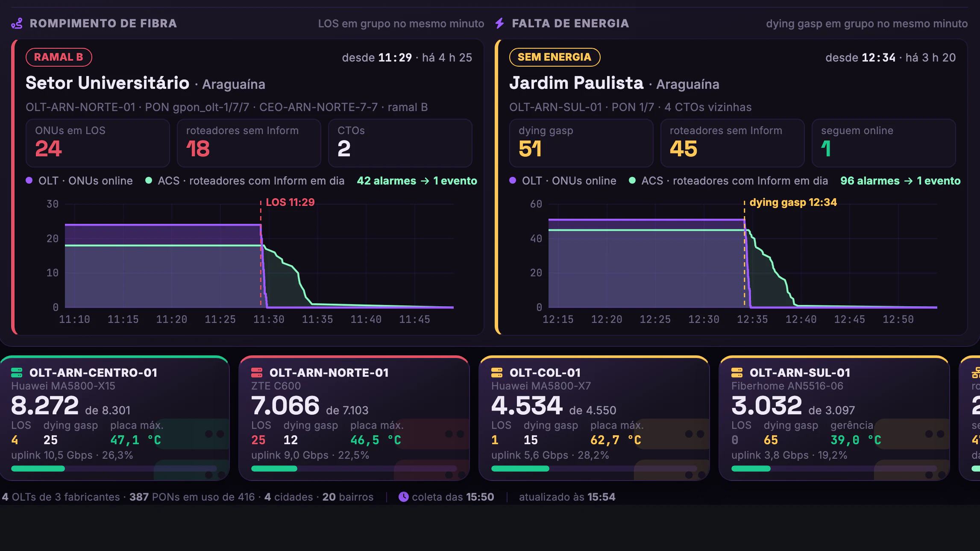The width and height of the screenshot is (980, 551).
Task: Click the uplink usage bar of OLT-COL-01
Action: [594, 469]
